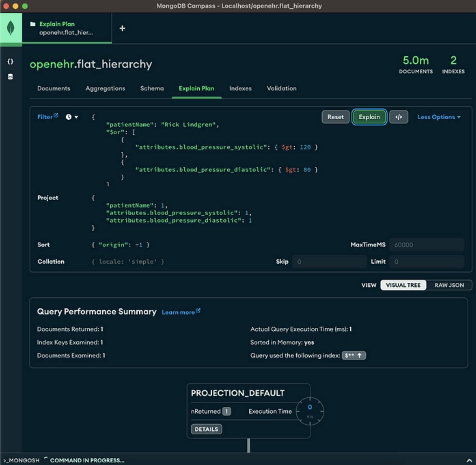
Task: Reset the query with Reset button
Action: pos(335,117)
